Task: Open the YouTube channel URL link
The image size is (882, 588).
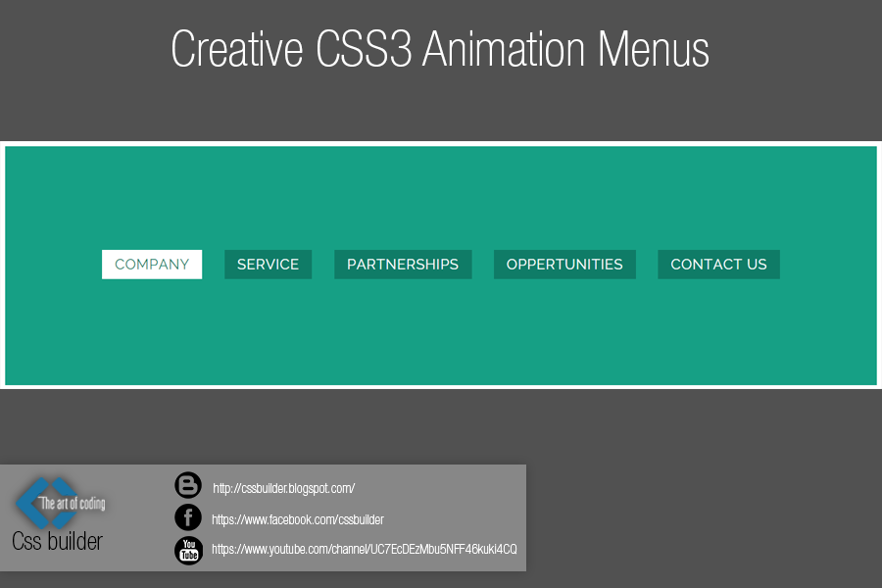Action: [365, 550]
